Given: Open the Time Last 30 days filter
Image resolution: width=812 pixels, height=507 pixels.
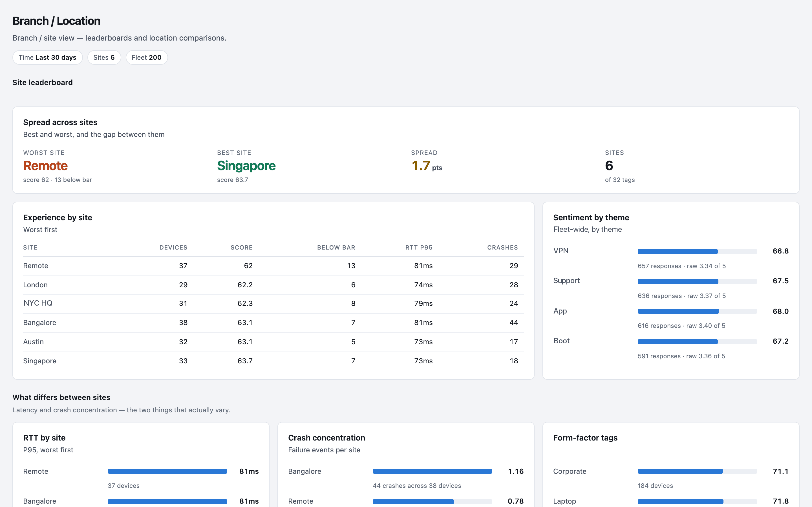Looking at the screenshot, I should tap(47, 57).
